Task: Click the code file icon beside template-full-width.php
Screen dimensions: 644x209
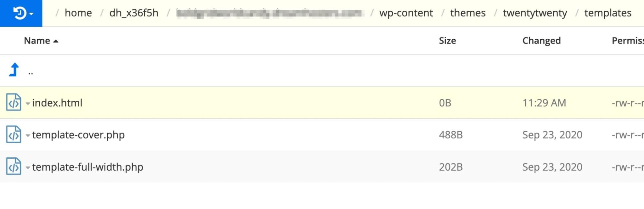Action: pos(14,166)
